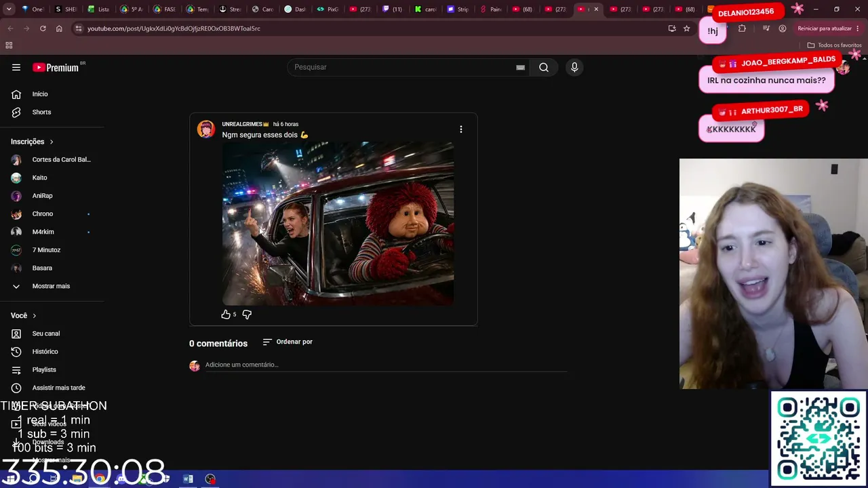Switch to the 'One' browser tab
This screenshot has height=488, width=868.
tap(31, 9)
